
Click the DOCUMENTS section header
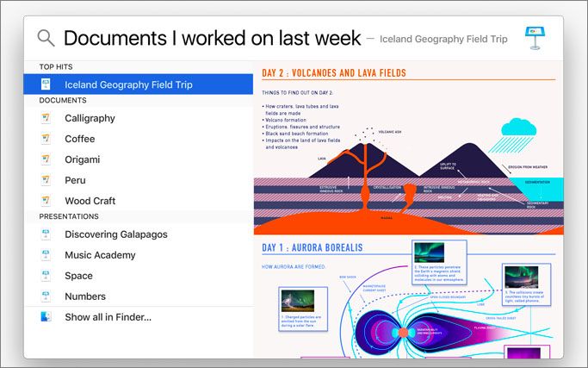tap(63, 100)
